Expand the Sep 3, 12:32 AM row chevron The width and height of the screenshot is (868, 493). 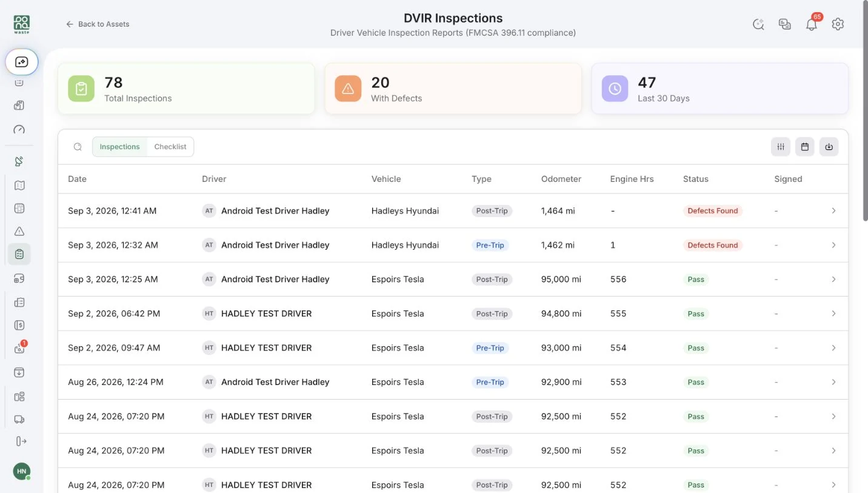pos(833,245)
